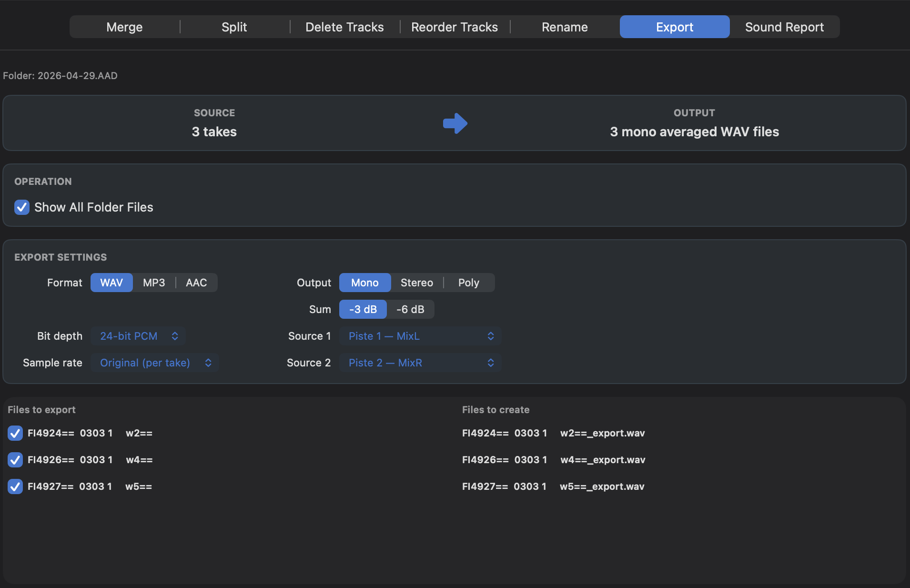This screenshot has width=910, height=588.
Task: Select -6 dB sum option
Action: pos(410,309)
